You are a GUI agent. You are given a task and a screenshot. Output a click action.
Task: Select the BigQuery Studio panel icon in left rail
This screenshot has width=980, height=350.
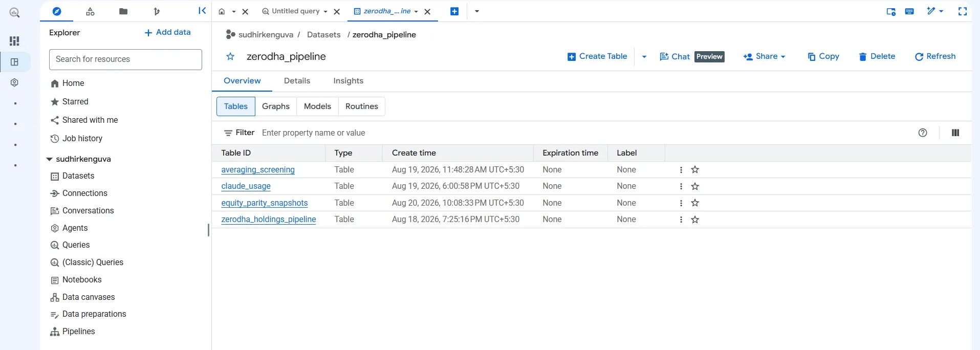tap(14, 62)
